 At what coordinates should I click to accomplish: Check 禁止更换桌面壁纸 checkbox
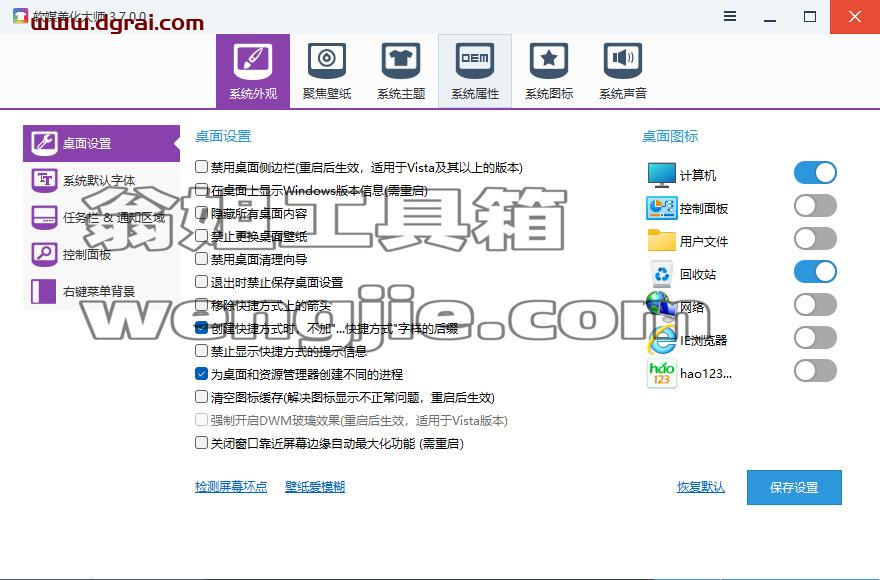pyautogui.click(x=201, y=236)
